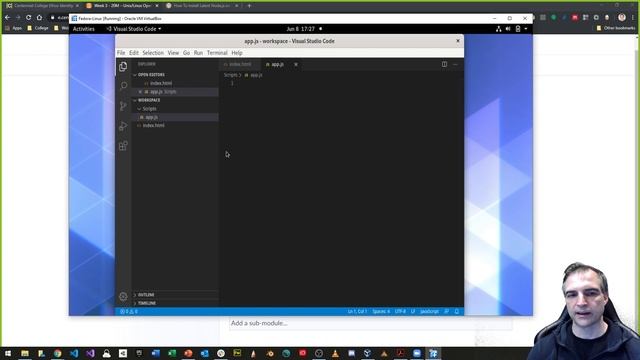Open the Extensions view
640x360 pixels.
coord(123,146)
